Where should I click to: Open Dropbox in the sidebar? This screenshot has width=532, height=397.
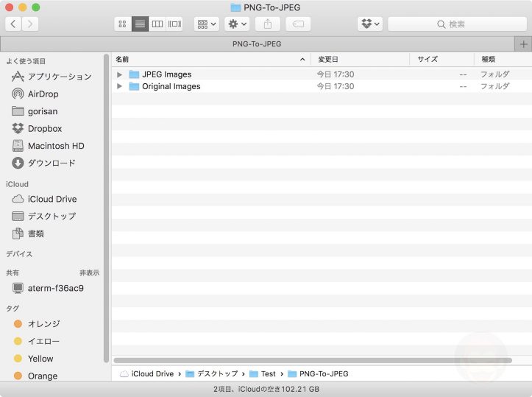pos(37,128)
